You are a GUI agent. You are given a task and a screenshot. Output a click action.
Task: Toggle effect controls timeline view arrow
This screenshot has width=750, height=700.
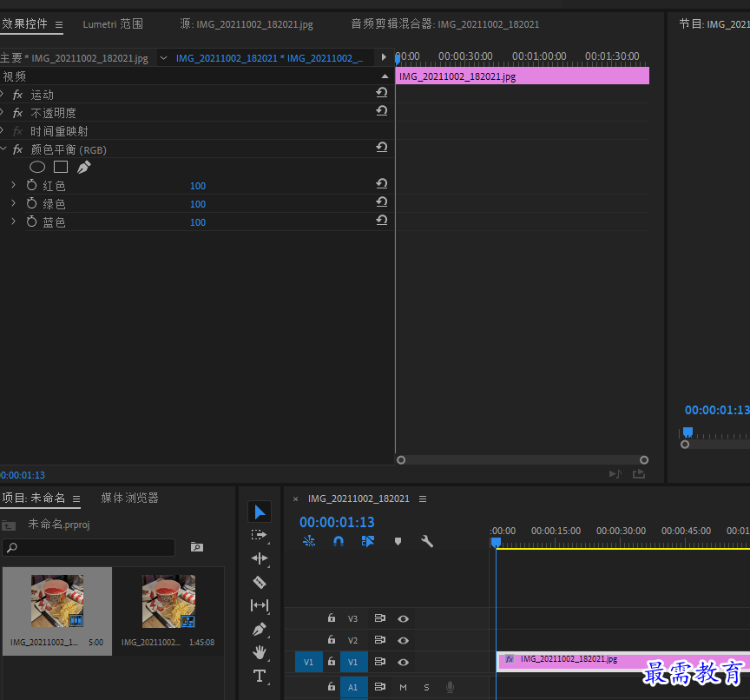click(x=384, y=57)
